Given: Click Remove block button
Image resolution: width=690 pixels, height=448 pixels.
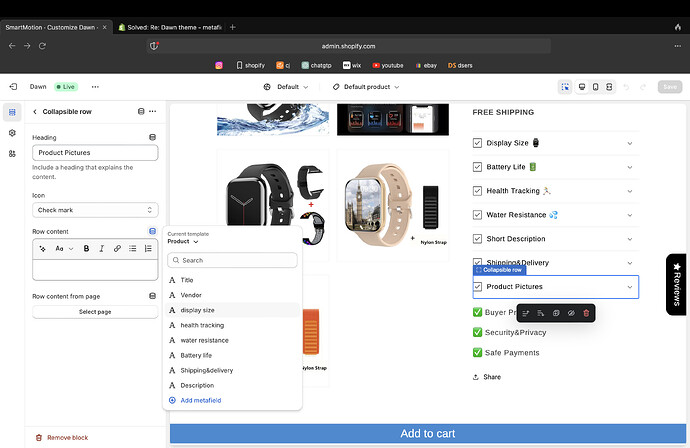Looking at the screenshot, I should pyautogui.click(x=62, y=437).
